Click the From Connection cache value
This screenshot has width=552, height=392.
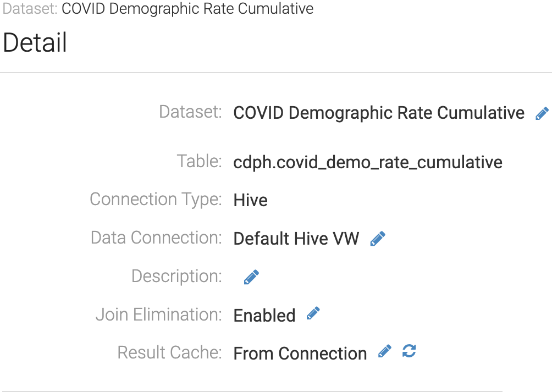tap(300, 354)
